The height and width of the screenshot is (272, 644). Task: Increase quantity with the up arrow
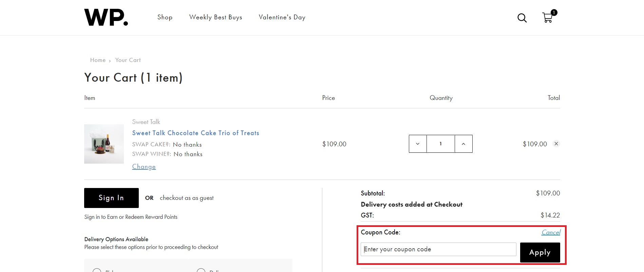(x=463, y=144)
